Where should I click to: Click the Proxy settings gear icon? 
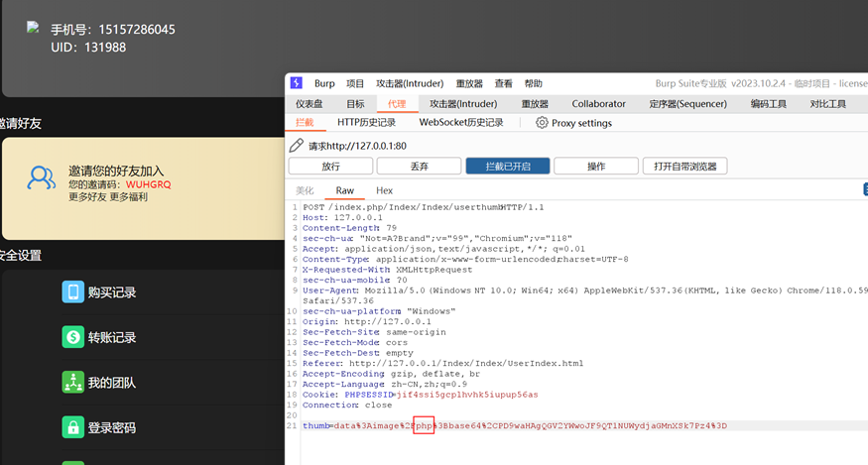click(x=542, y=122)
